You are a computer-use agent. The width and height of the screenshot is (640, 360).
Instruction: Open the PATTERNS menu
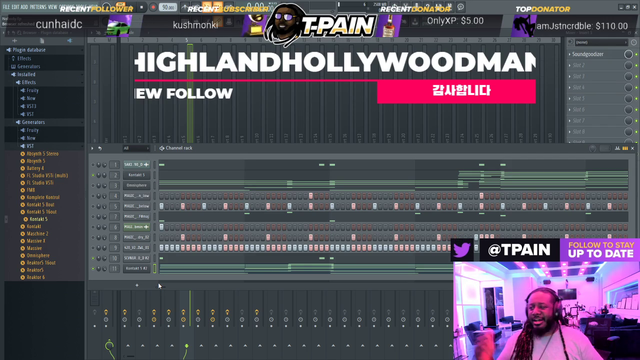(38, 7)
